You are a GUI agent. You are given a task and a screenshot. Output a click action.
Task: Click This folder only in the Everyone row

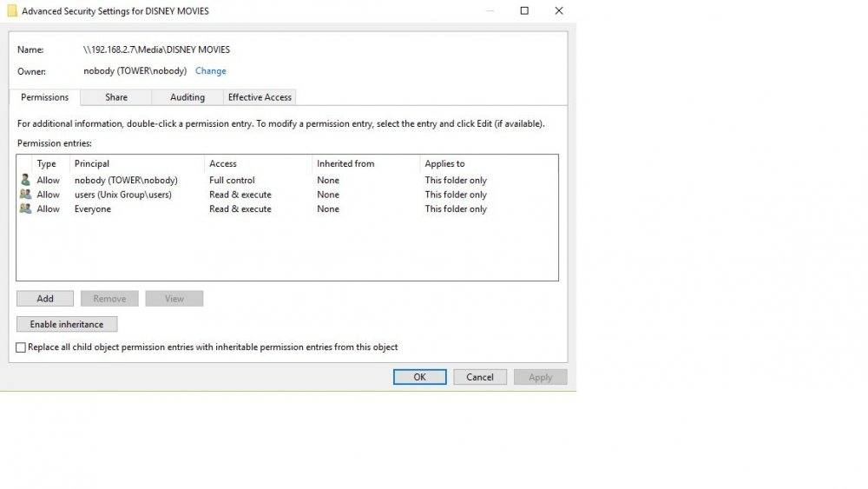click(x=456, y=208)
